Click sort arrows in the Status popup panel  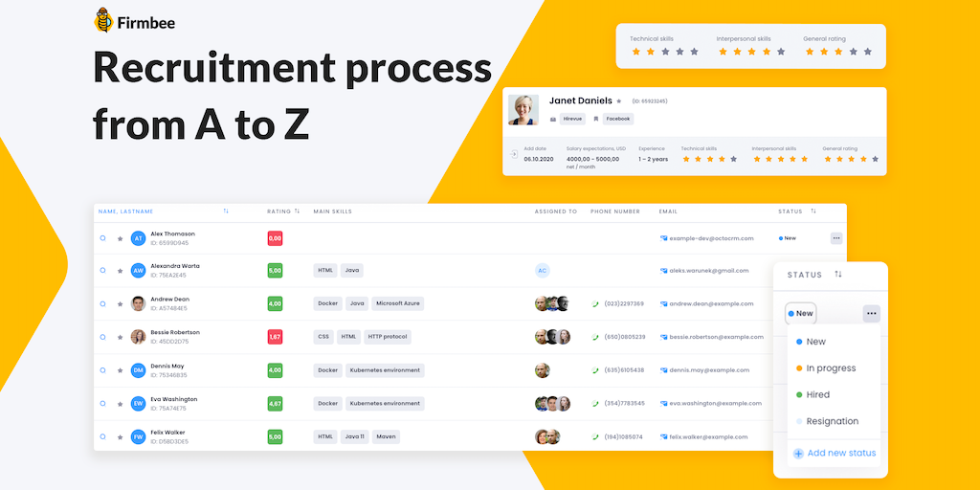point(838,275)
